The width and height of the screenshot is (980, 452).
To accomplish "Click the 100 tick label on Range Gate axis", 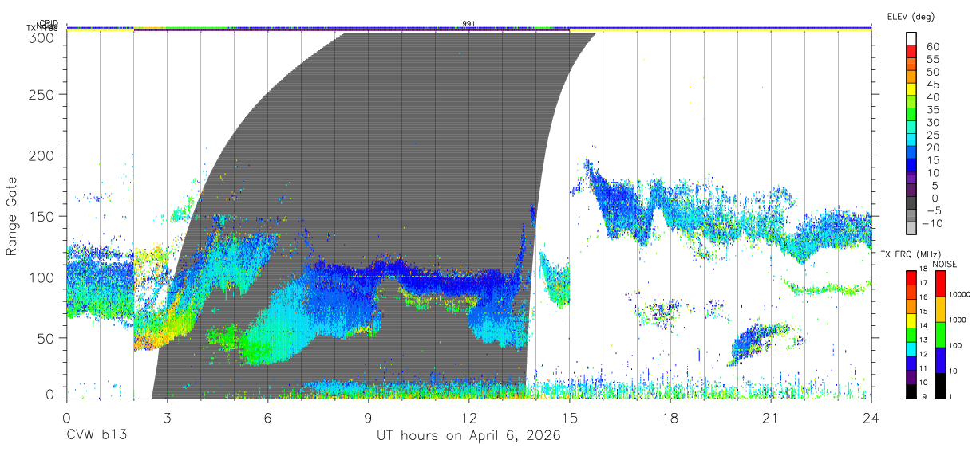I will pos(42,277).
